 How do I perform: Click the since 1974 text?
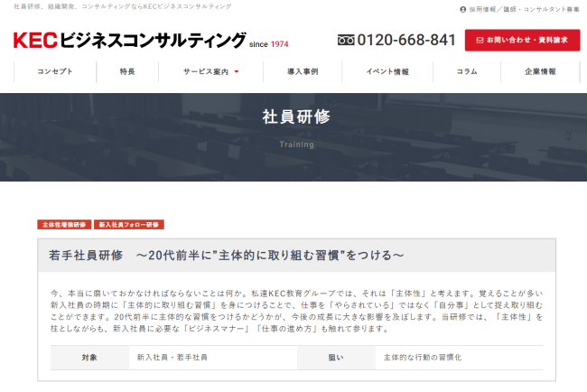(269, 44)
